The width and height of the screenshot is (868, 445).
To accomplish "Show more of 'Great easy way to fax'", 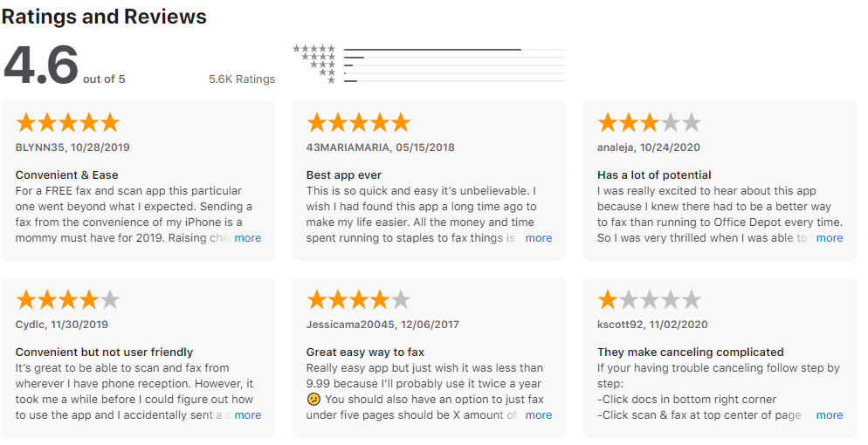I will (x=539, y=415).
